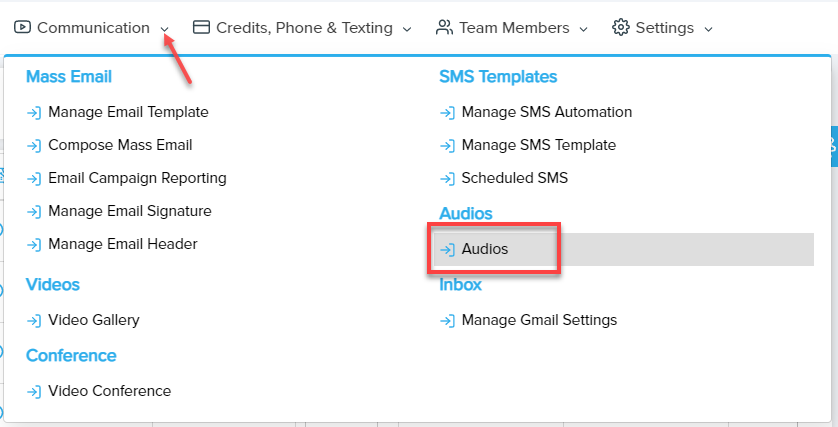
Task: Click the Credits card icon
Action: pyautogui.click(x=201, y=28)
